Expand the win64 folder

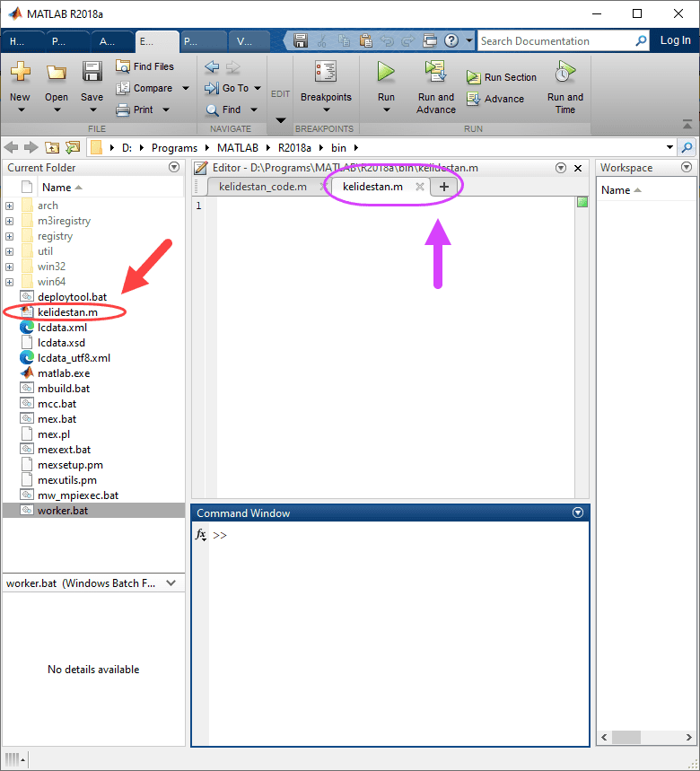tap(9, 282)
